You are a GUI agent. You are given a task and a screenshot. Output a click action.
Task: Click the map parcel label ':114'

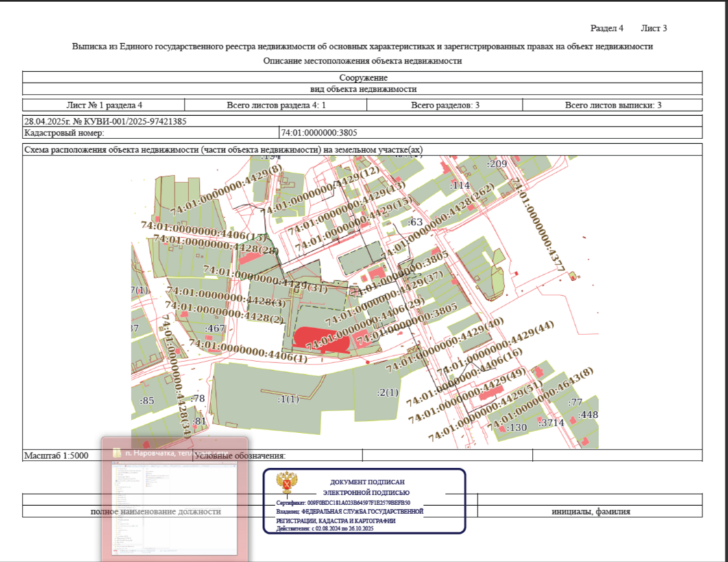pyautogui.click(x=460, y=185)
